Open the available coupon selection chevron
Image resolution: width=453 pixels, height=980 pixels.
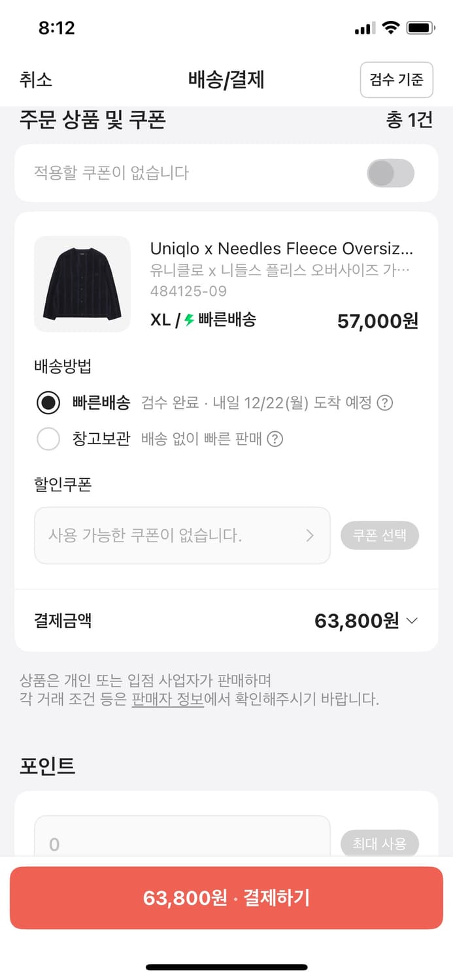tap(310, 535)
